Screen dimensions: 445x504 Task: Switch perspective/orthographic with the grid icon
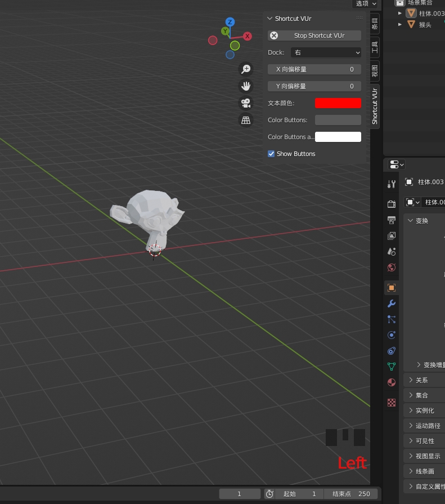pyautogui.click(x=246, y=120)
